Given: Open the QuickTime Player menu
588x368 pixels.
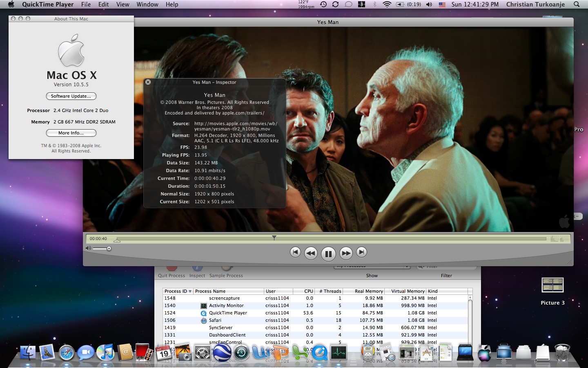Looking at the screenshot, I should [48, 4].
